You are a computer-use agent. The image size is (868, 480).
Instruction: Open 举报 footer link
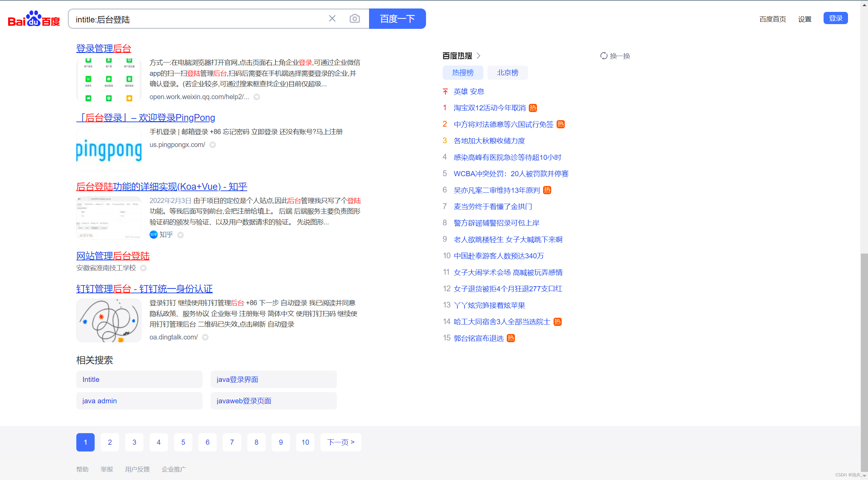(107, 469)
